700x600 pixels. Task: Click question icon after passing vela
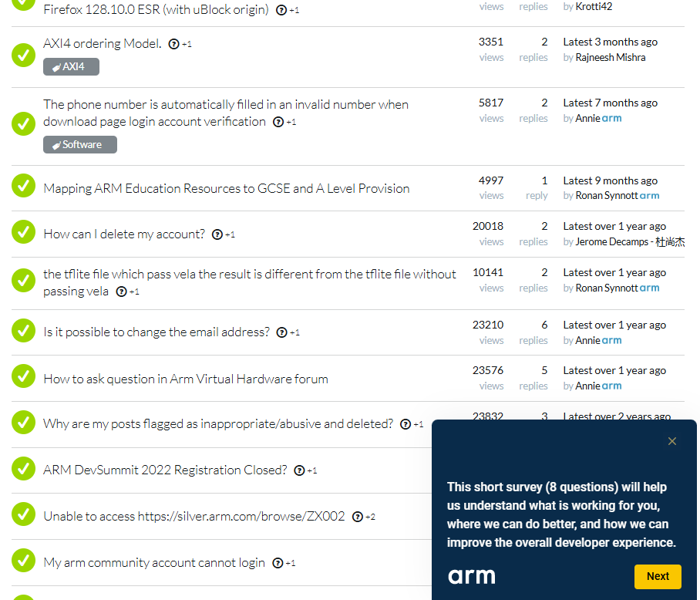[122, 292]
